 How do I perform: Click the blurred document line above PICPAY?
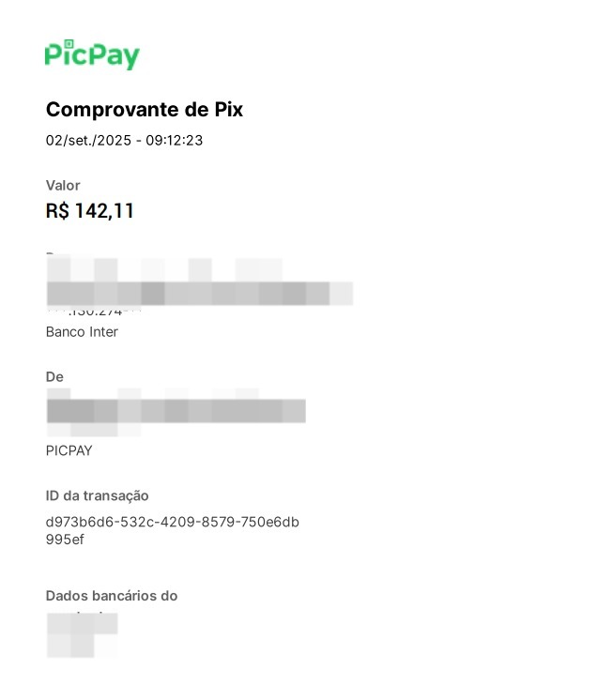94,430
